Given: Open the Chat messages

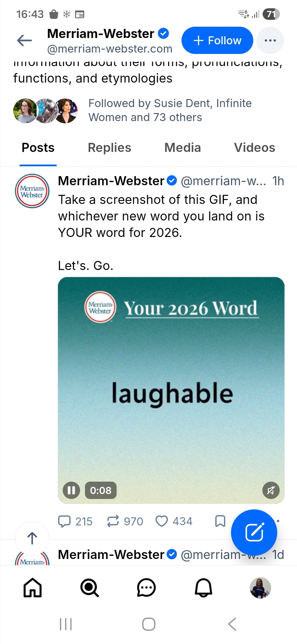Looking at the screenshot, I should click(x=146, y=588).
